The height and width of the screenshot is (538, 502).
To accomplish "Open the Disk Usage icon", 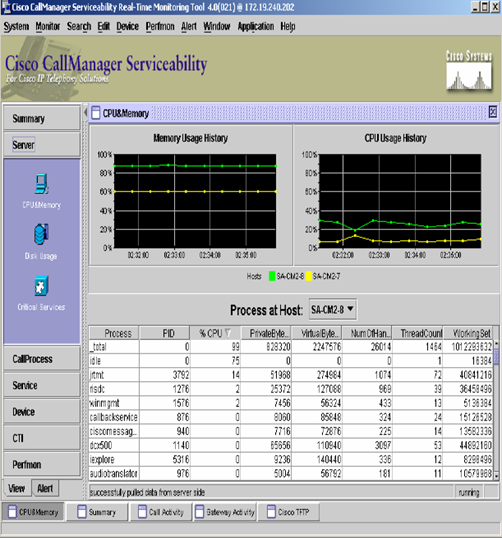I will click(x=41, y=234).
